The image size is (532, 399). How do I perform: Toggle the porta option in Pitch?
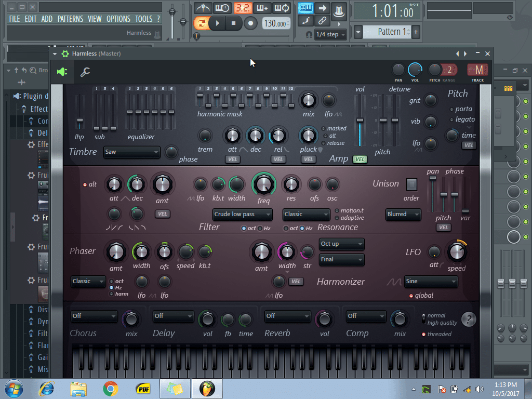[x=461, y=109]
